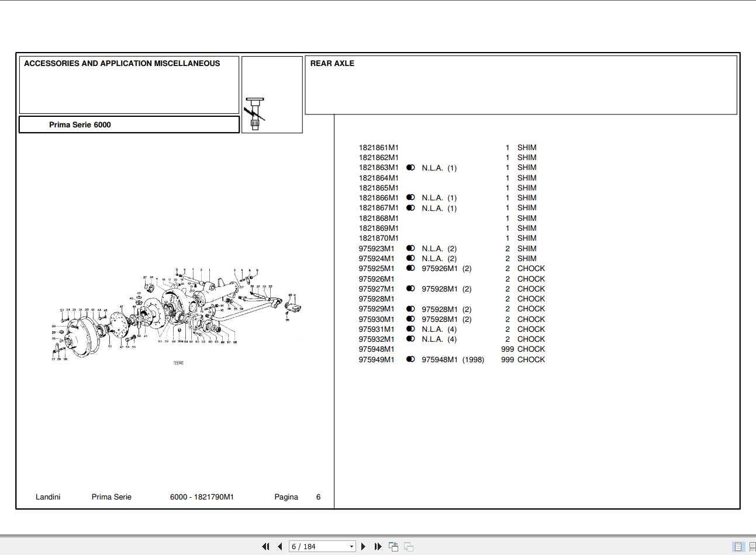Select continuous scrolling view icon
756x555 pixels.
(752, 547)
